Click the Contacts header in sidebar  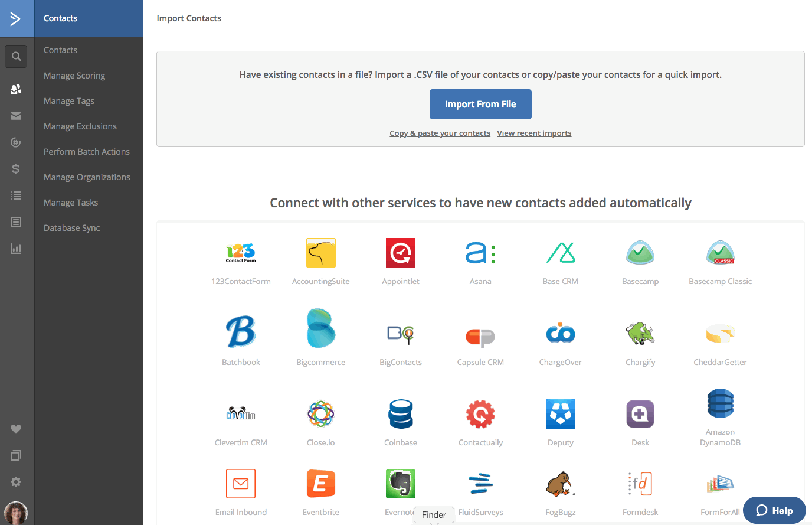pos(60,18)
